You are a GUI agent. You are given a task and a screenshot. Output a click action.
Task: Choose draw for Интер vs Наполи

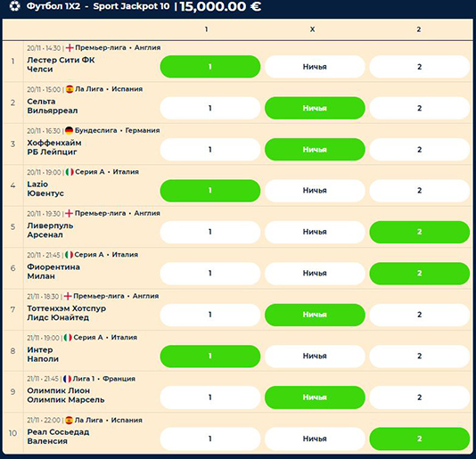pos(315,357)
